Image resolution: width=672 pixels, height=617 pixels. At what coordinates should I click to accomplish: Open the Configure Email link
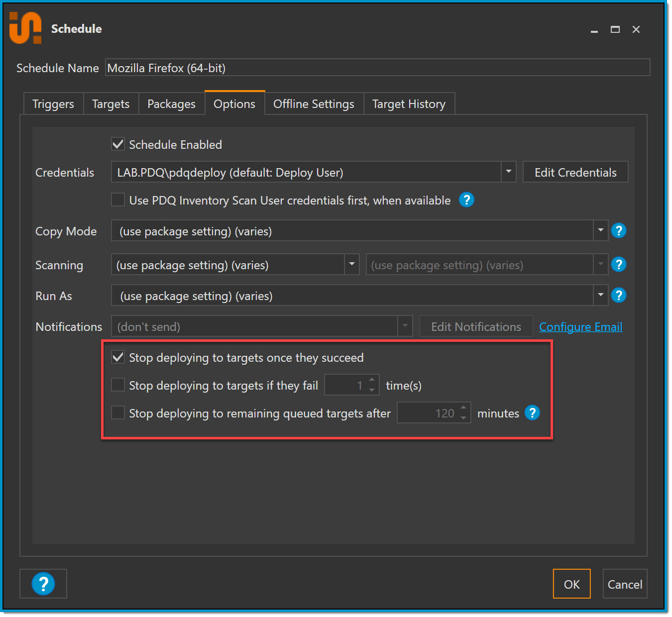[x=580, y=327]
